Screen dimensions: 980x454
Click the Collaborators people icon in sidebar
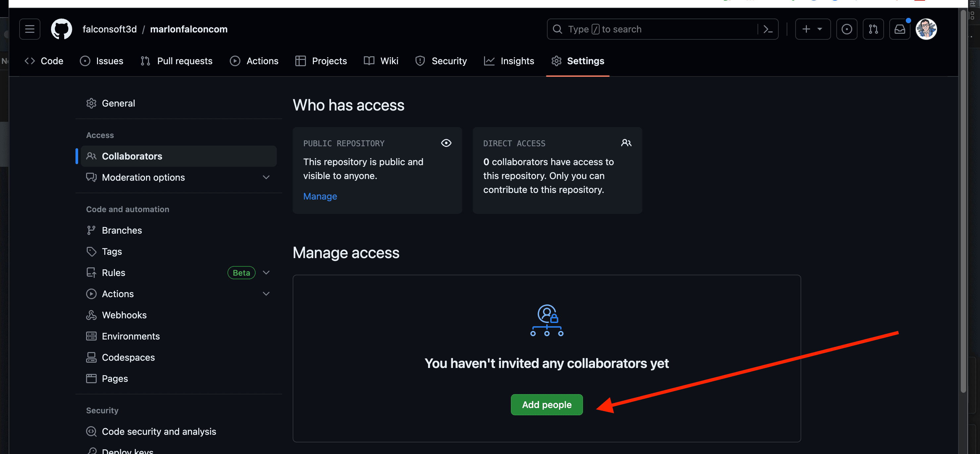tap(91, 156)
